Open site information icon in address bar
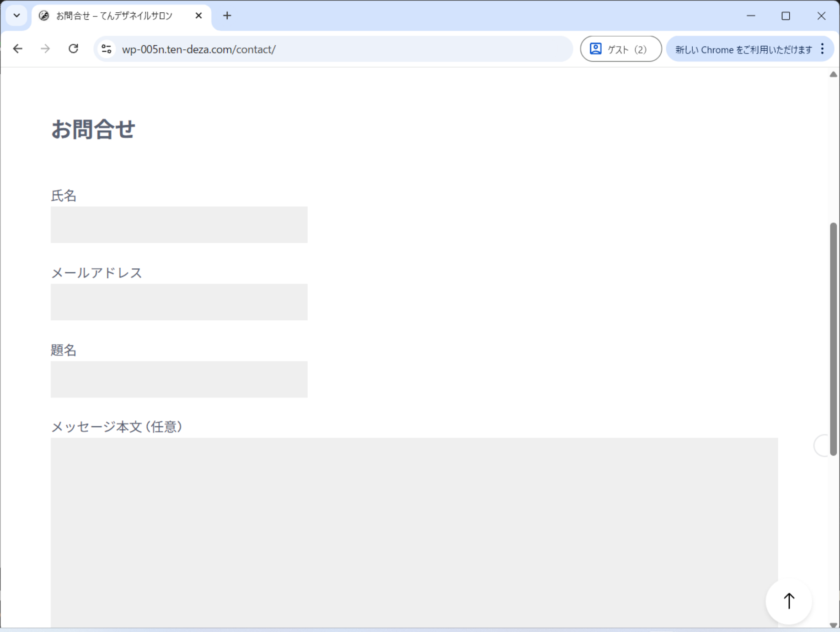 [x=107, y=49]
